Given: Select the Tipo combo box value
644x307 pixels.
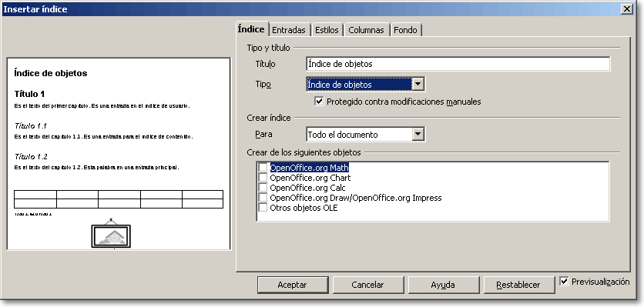Looking at the screenshot, I should point(360,85).
